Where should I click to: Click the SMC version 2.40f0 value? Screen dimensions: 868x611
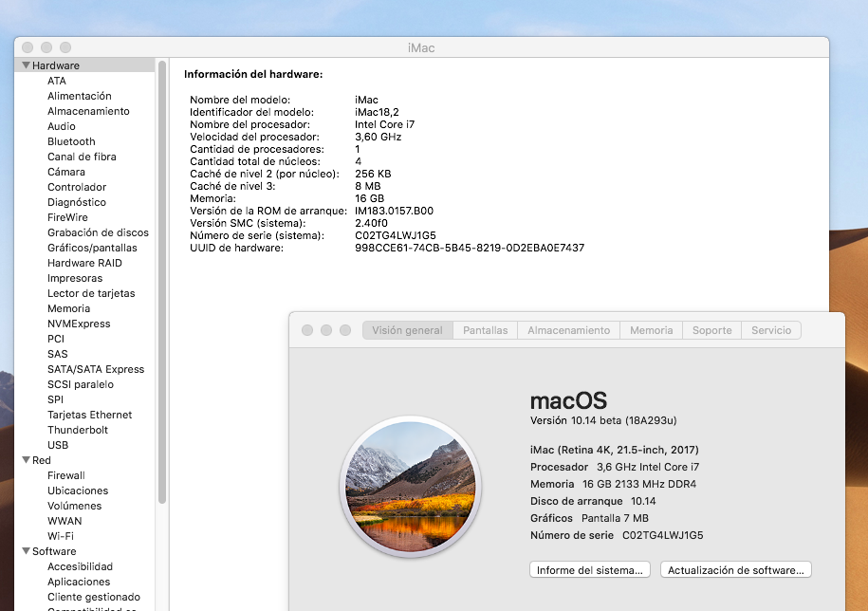[x=372, y=223]
